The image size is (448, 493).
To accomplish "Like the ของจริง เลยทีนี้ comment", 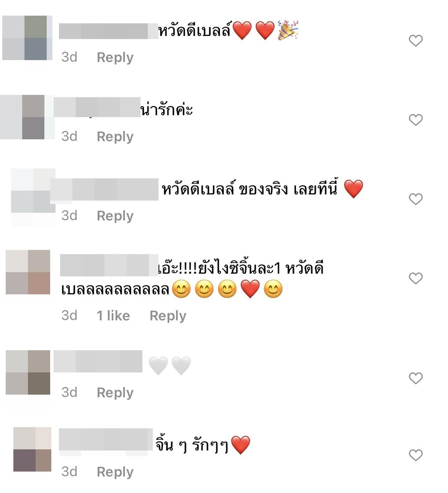I will tap(416, 199).
